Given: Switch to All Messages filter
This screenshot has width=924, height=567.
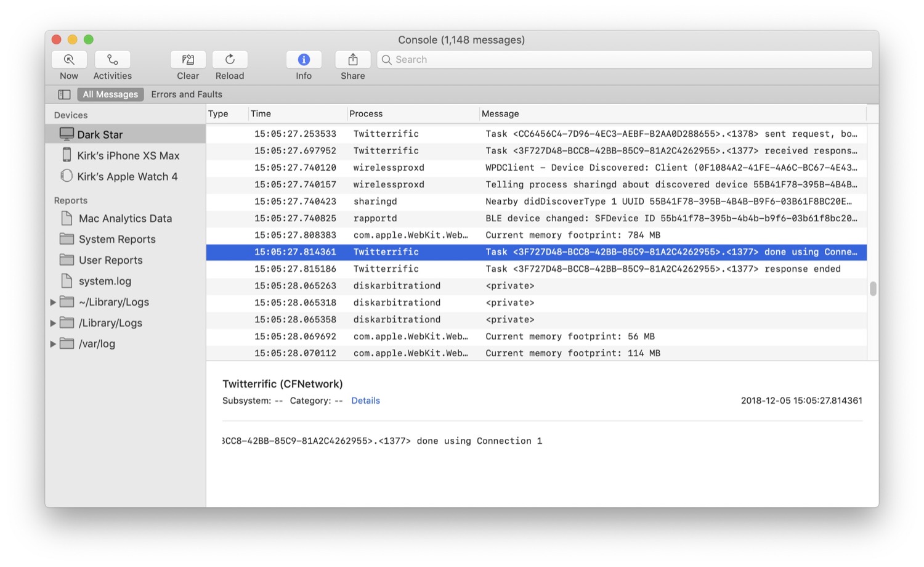Looking at the screenshot, I should pos(110,94).
